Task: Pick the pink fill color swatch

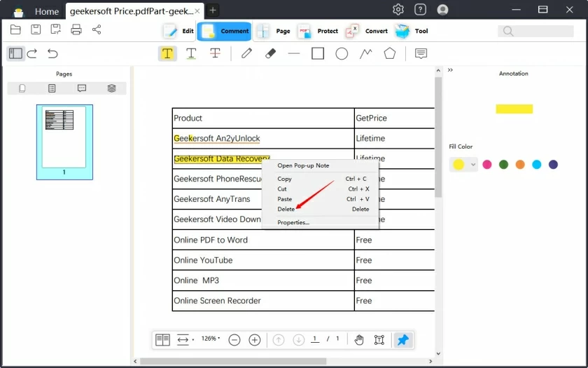Action: (486, 165)
